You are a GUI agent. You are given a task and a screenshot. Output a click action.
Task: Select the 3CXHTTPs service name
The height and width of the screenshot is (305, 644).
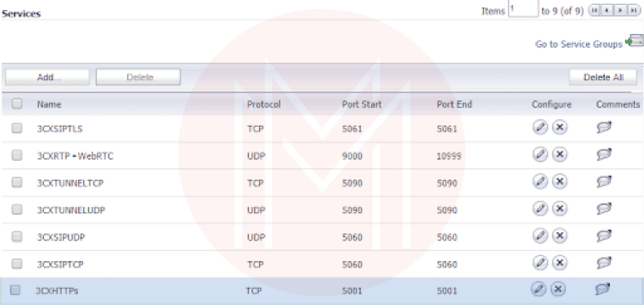56,291
